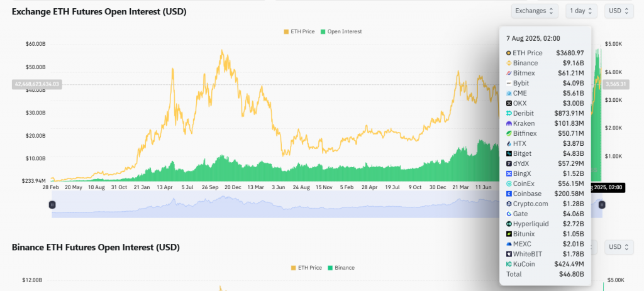Click the Exchange ETH Futures Open Interest title

click(99, 12)
